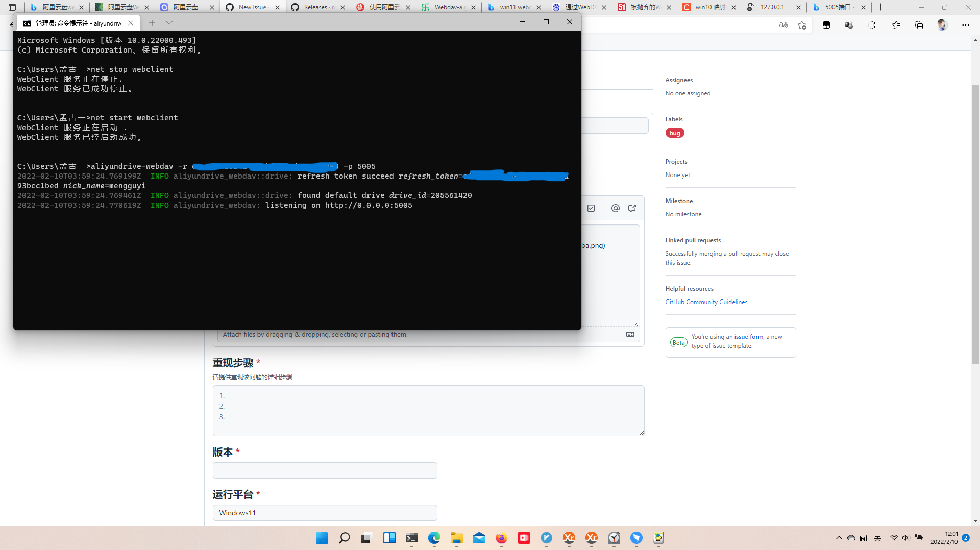The height and width of the screenshot is (550, 980).
Task: Click the translate icon in the address bar
Action: [x=783, y=24]
